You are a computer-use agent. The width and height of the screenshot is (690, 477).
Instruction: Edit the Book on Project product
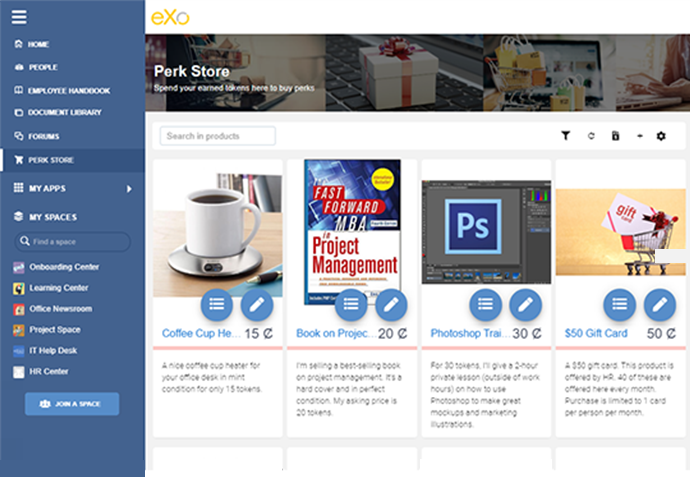391,305
